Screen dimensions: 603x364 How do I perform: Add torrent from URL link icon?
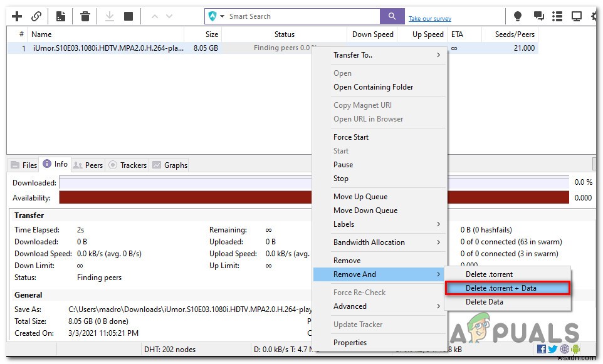tap(36, 16)
